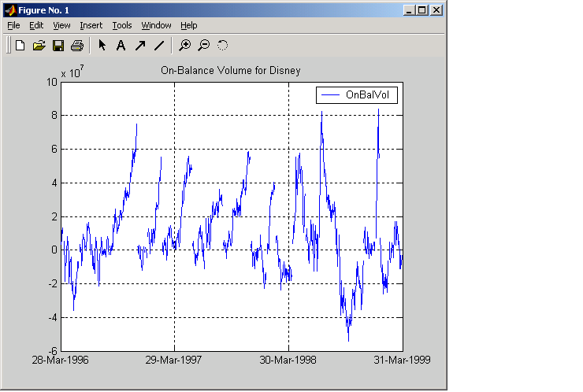Choose the Add Text 'A' tool

pyautogui.click(x=121, y=46)
